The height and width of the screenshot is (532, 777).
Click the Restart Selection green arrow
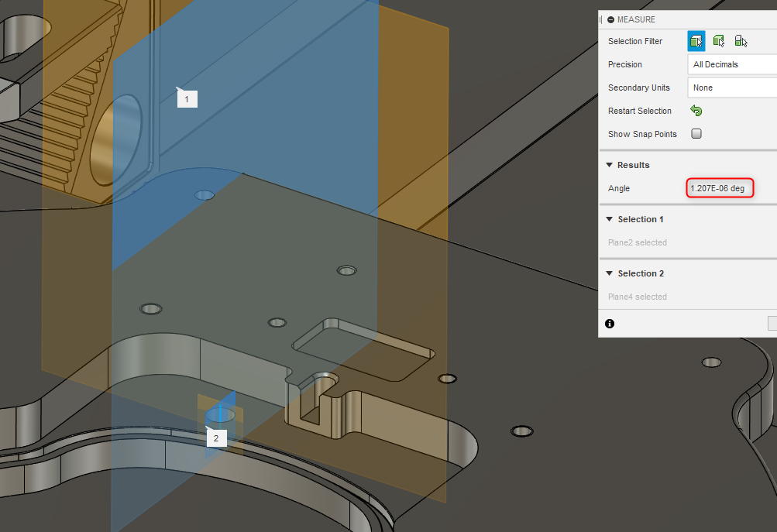(696, 111)
